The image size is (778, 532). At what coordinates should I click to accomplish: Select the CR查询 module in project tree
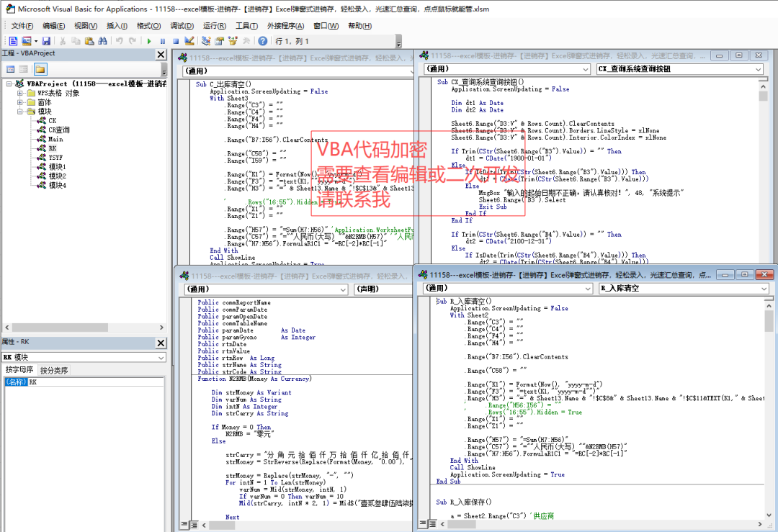[58, 130]
